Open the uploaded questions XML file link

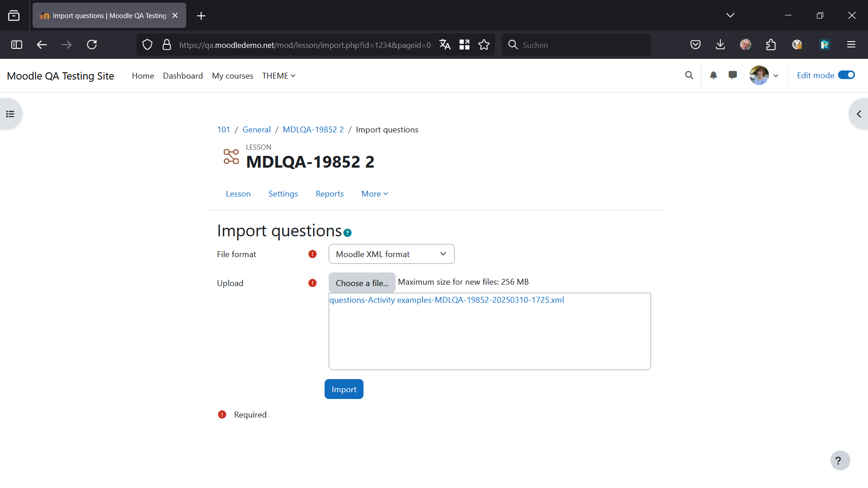click(x=447, y=300)
